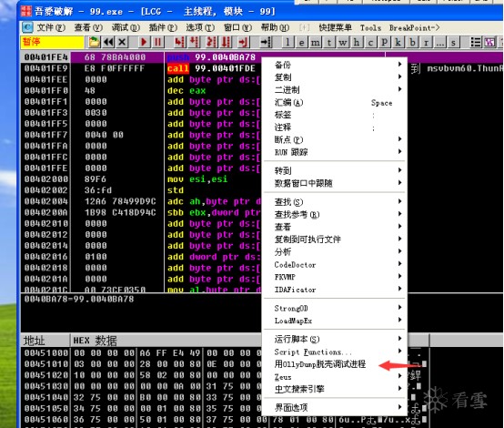Image resolution: width=504 pixels, height=428 pixels.
Task: Open references window with 'r' button
Action: coord(426,42)
